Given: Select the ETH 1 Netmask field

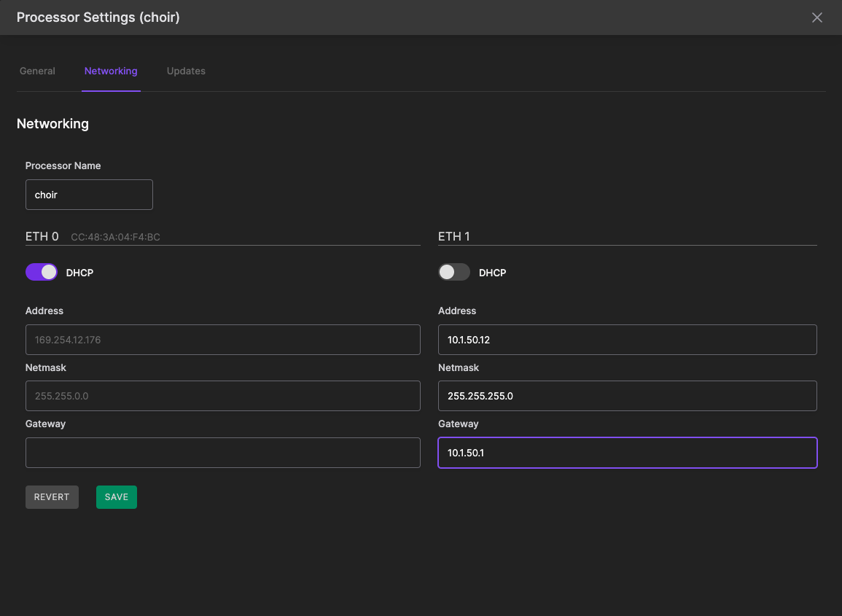Looking at the screenshot, I should click(627, 396).
